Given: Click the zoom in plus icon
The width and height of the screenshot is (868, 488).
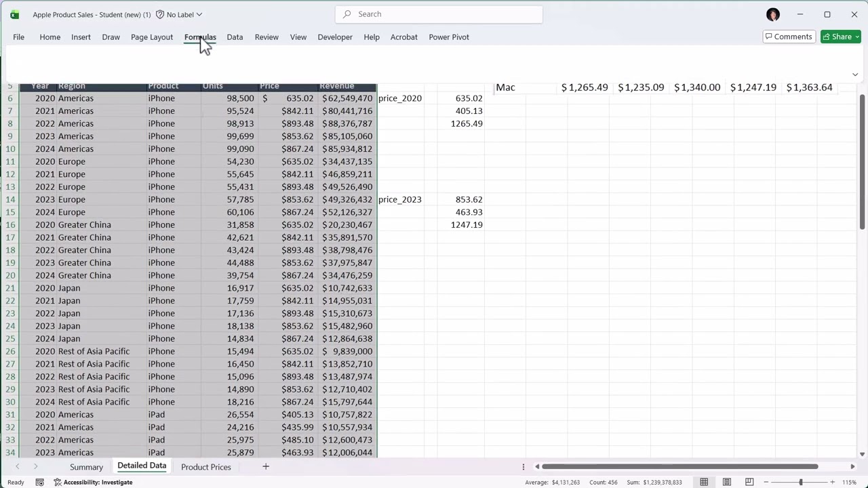Looking at the screenshot, I should (834, 482).
